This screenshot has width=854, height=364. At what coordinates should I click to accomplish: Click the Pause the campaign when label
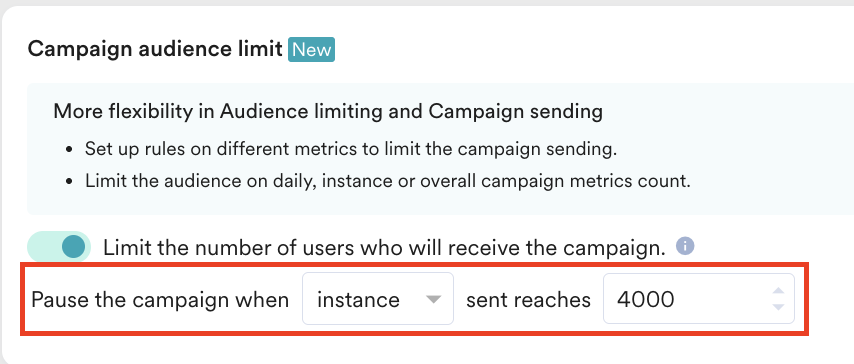pyautogui.click(x=160, y=300)
